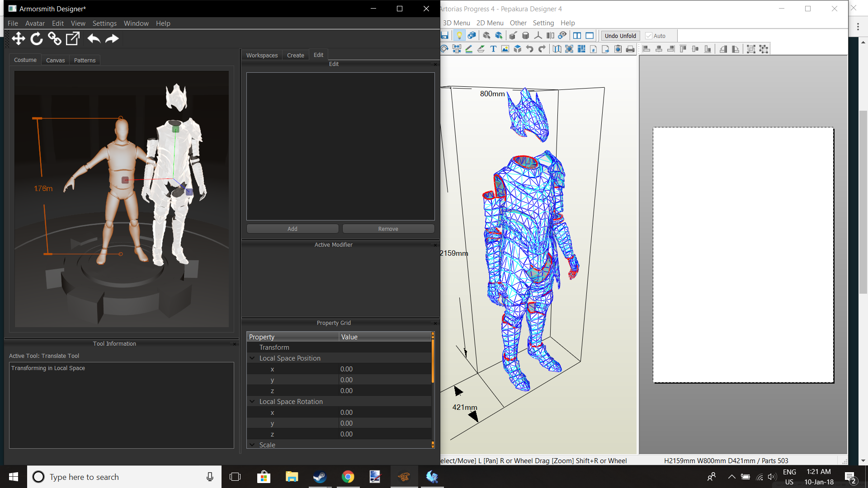Toggle single-pane view in Pepakura
Screen dimensions: 868x488
pos(590,36)
